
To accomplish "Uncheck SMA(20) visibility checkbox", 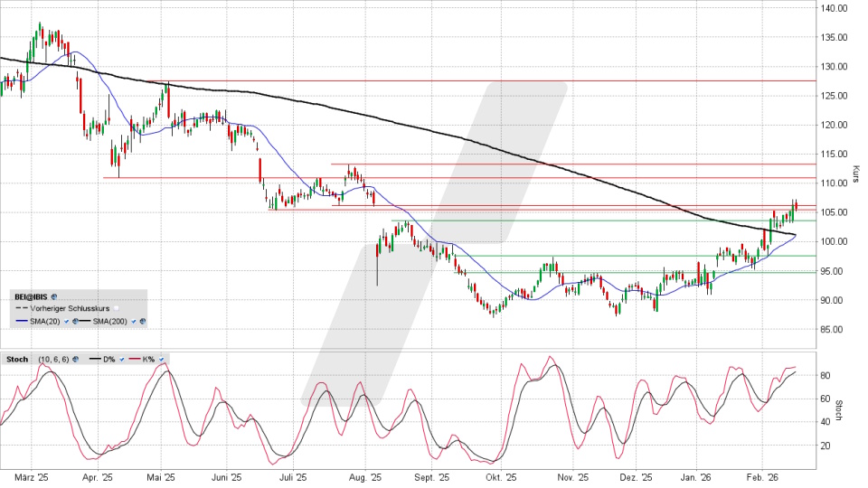I will tap(65, 321).
